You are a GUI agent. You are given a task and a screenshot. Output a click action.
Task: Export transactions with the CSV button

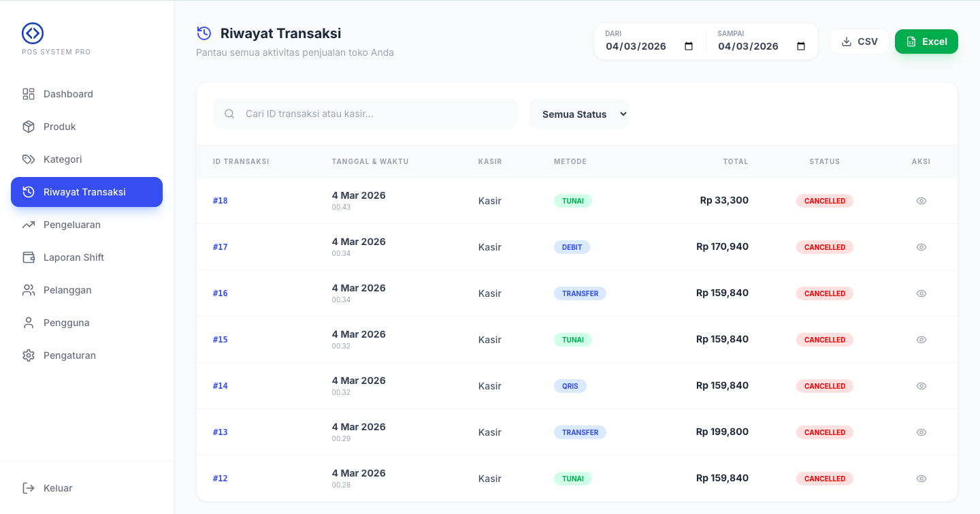pyautogui.click(x=859, y=42)
